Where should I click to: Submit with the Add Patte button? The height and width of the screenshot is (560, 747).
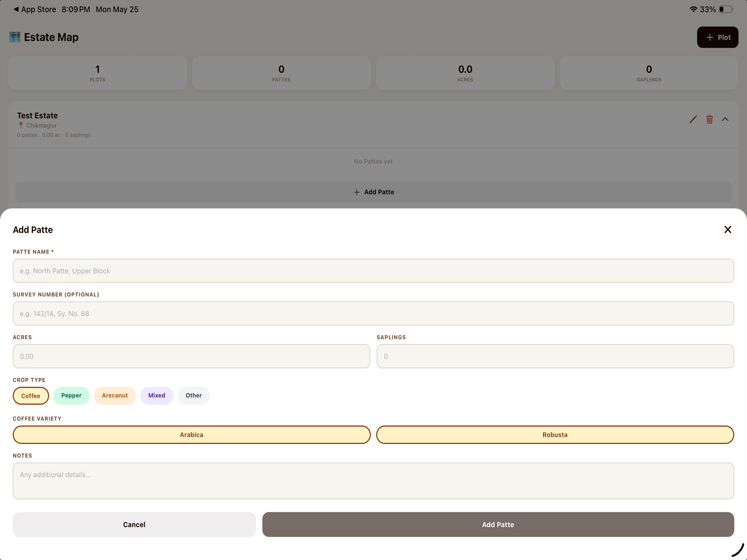[x=498, y=524]
